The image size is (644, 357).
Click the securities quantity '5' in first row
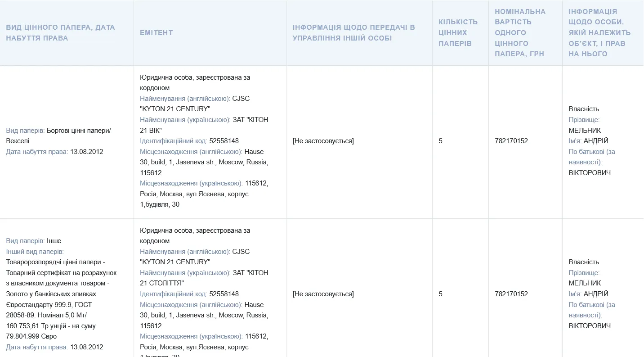pos(440,141)
